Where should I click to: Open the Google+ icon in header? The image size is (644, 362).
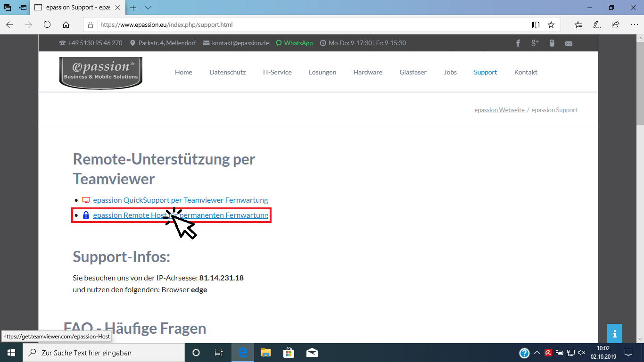535,43
